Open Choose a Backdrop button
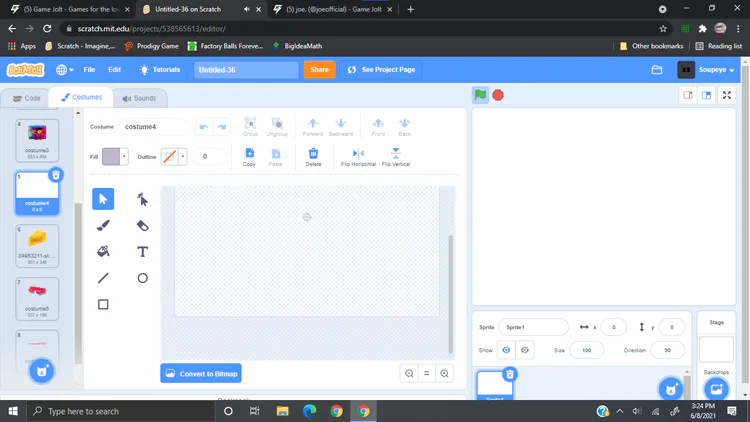750x422 pixels. pyautogui.click(x=716, y=389)
